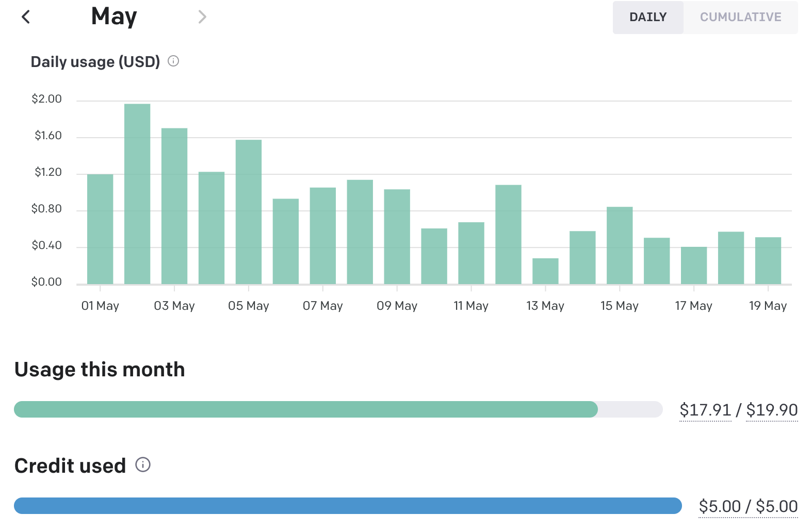The image size is (812, 531).
Task: Select the 12 May usage bar
Action: pyautogui.click(x=508, y=234)
